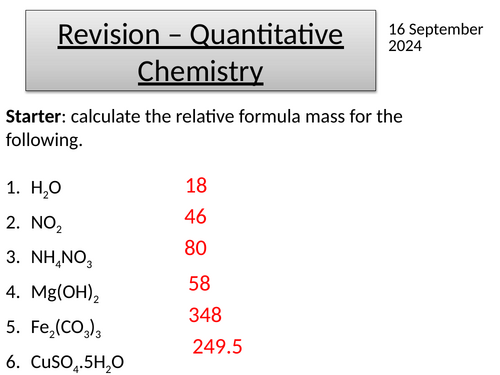
Task: Click the red answer 80
Action: (196, 248)
